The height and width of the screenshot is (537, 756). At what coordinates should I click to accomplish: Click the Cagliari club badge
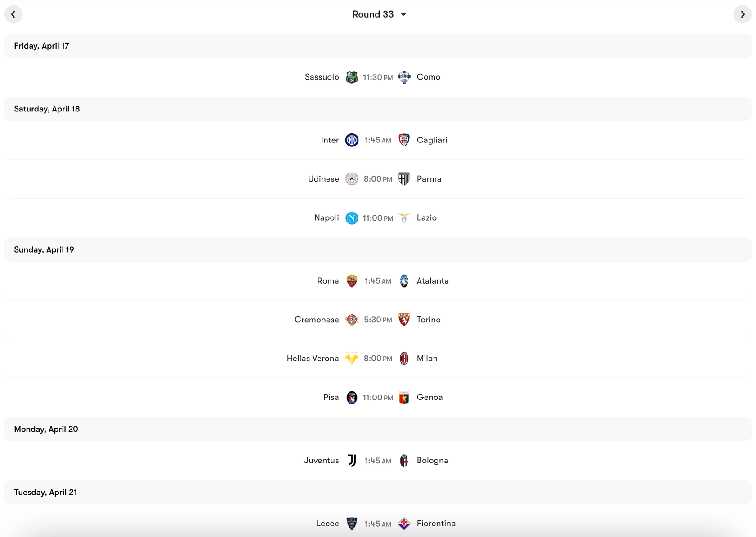tap(404, 140)
